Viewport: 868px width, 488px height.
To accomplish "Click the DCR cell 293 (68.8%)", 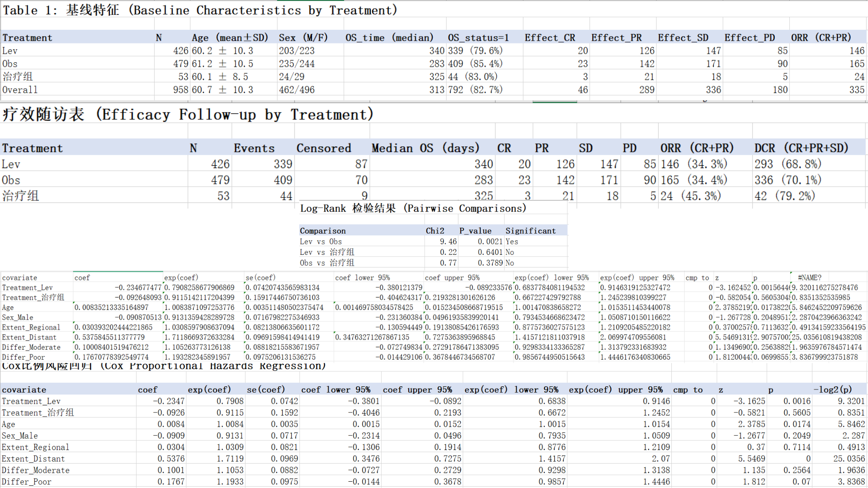I will [x=788, y=164].
